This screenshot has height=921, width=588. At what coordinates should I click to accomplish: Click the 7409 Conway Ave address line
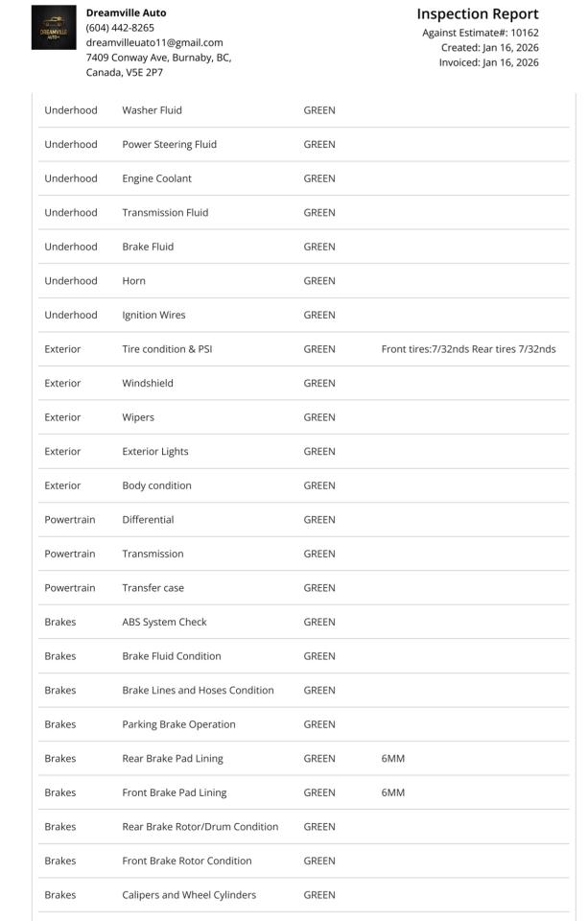(x=158, y=58)
